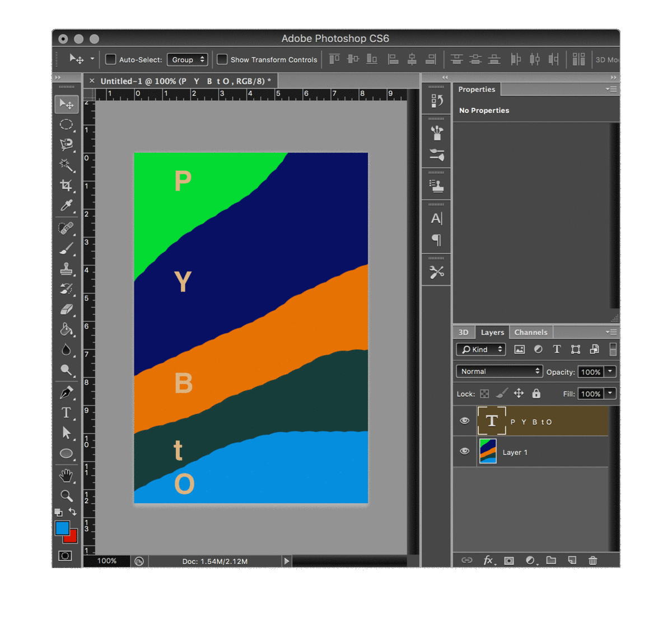
Task: Open the Opacity slider arrow
Action: [610, 372]
